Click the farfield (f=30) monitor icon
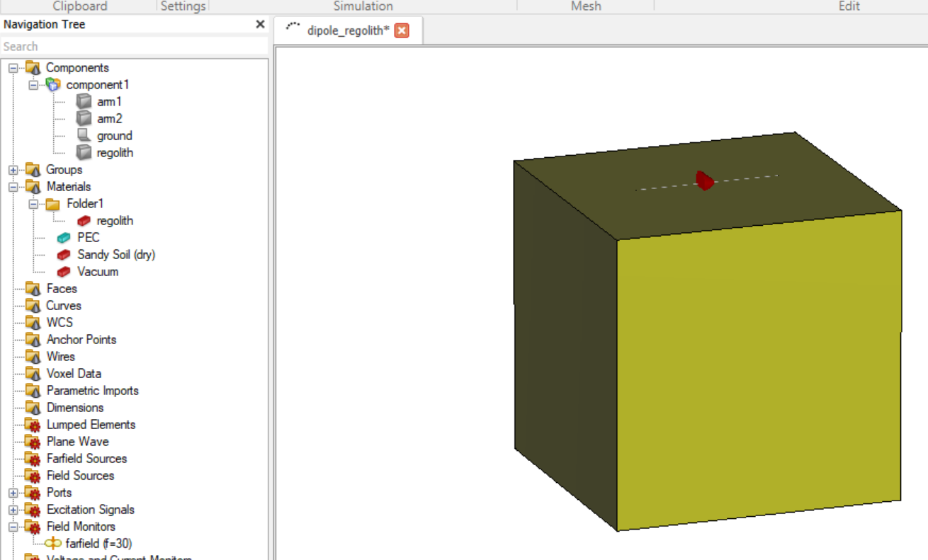The image size is (928, 560). click(x=53, y=544)
